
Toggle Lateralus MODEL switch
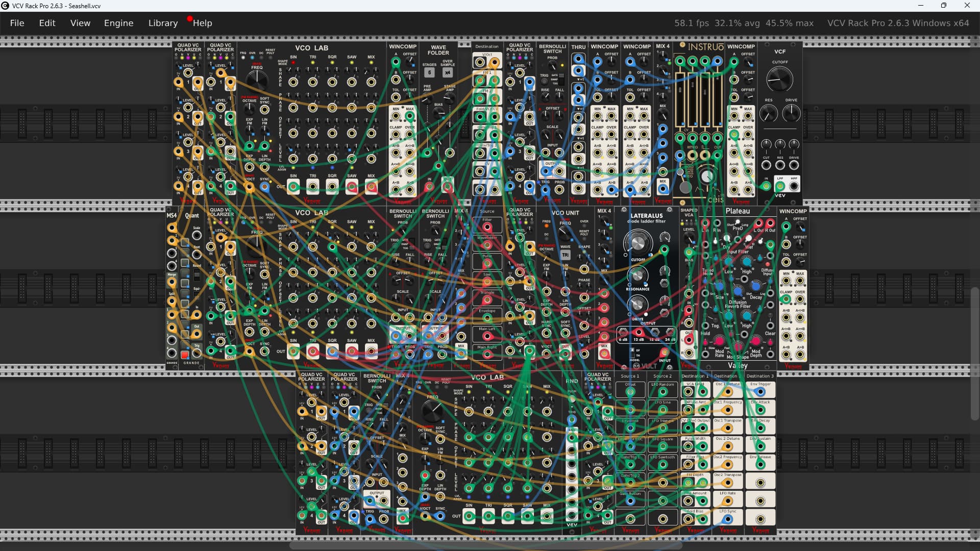632,353
